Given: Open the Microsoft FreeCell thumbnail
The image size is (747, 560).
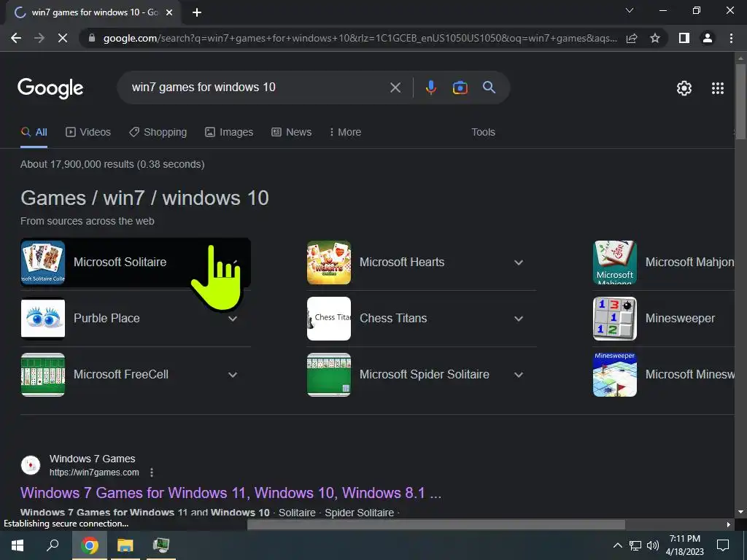Looking at the screenshot, I should [x=43, y=375].
